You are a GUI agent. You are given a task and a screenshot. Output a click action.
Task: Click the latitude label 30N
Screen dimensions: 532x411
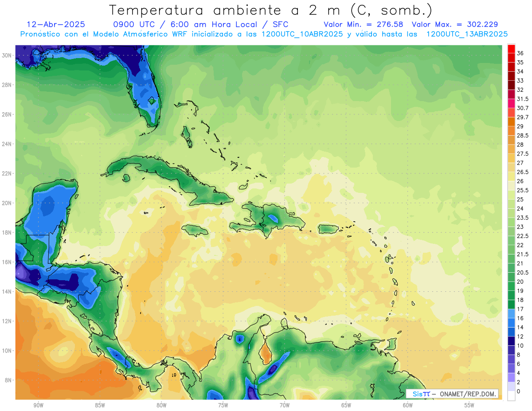click(7, 55)
